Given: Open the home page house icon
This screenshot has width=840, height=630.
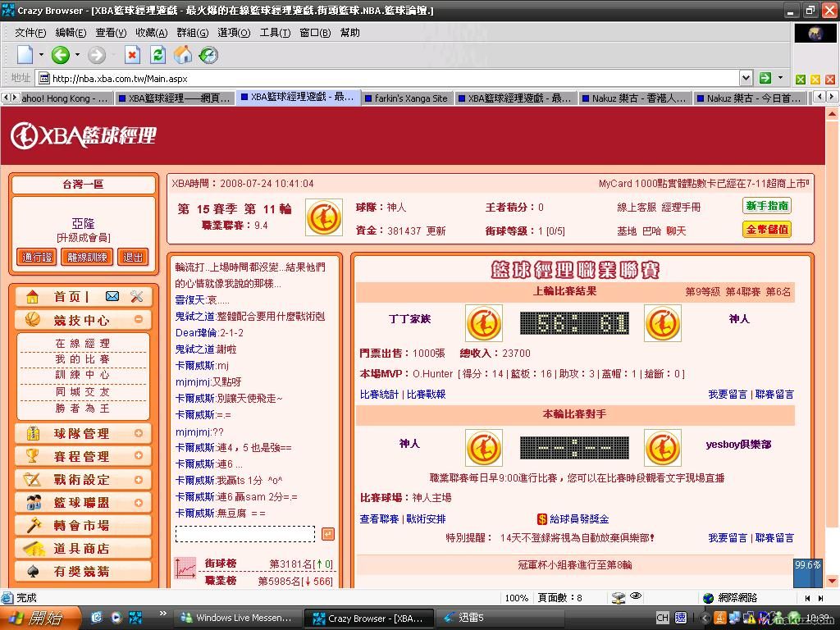Looking at the screenshot, I should [x=183, y=55].
